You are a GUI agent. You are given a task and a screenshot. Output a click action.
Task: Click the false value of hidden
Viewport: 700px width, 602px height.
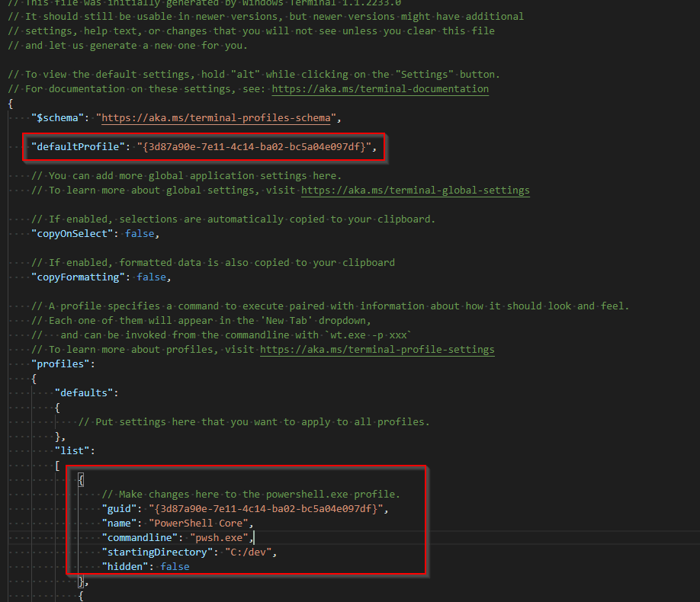tap(175, 567)
